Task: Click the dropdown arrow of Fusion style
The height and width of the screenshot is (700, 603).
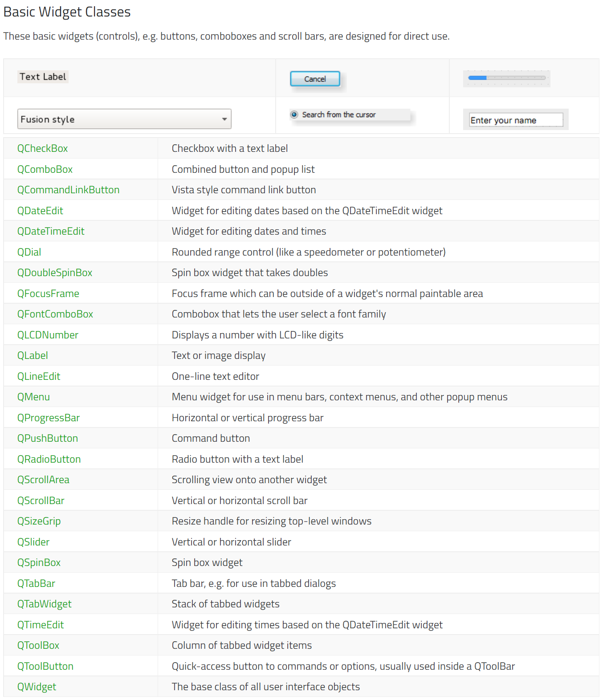Action: pos(224,119)
